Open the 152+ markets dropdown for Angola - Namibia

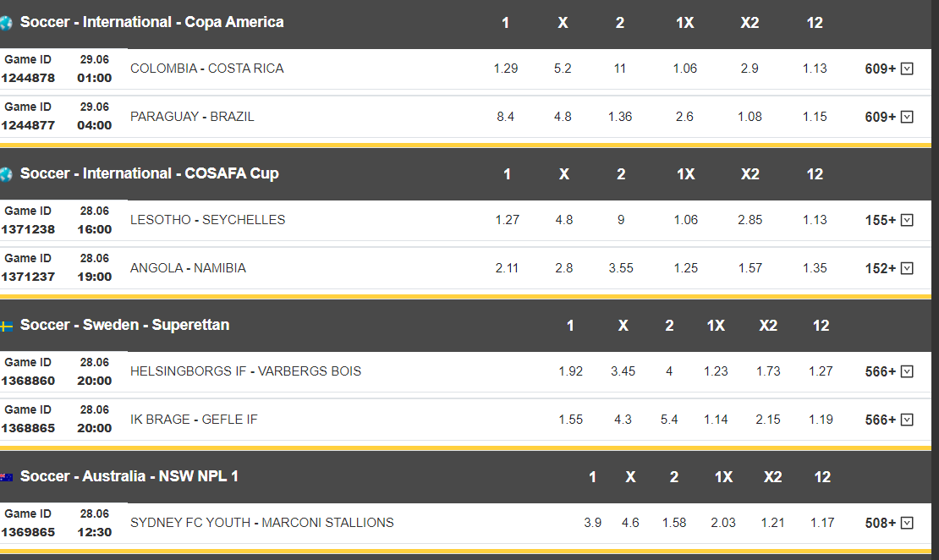[x=889, y=268]
